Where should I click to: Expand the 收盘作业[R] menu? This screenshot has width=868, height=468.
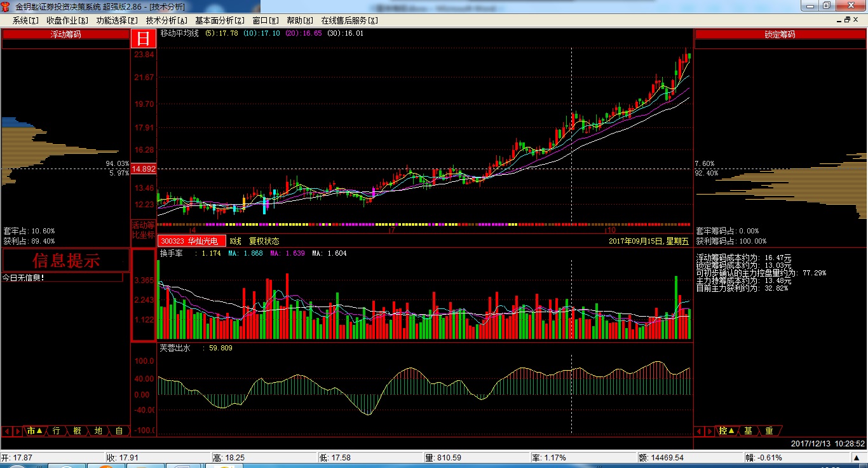point(67,20)
